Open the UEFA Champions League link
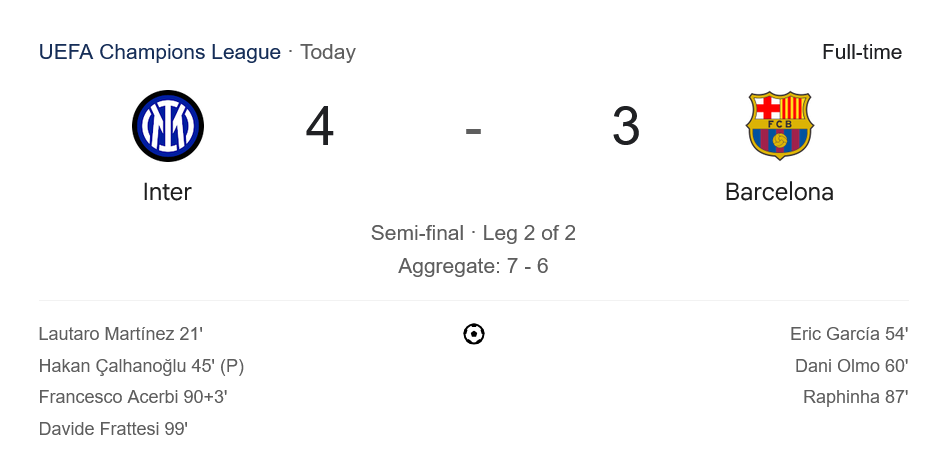Image resolution: width=948 pixels, height=459 pixels. click(x=159, y=52)
